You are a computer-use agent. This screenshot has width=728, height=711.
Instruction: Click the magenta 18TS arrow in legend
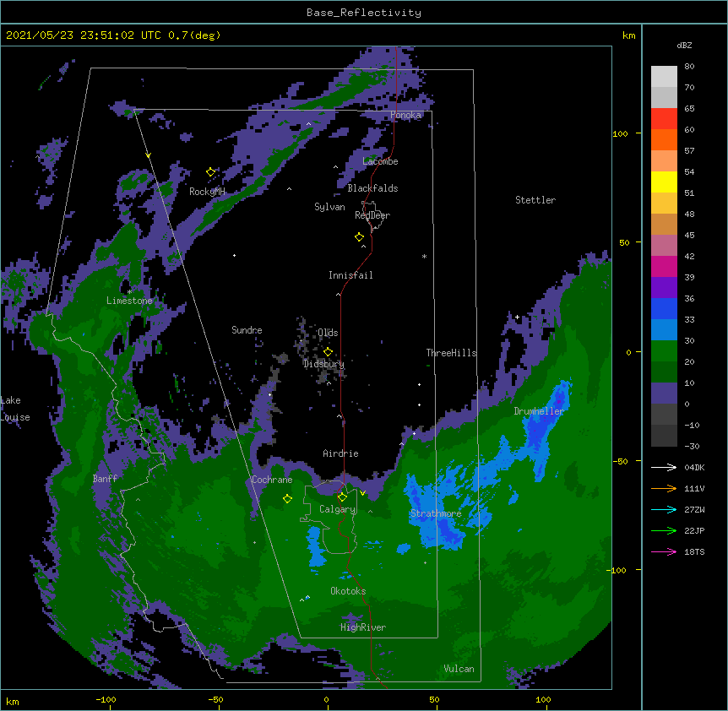coord(664,551)
